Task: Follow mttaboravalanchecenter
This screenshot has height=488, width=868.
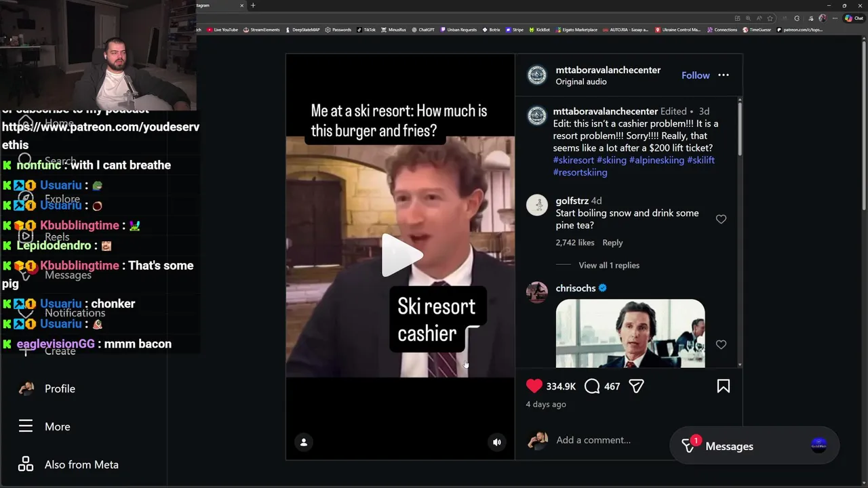Action: click(x=696, y=75)
